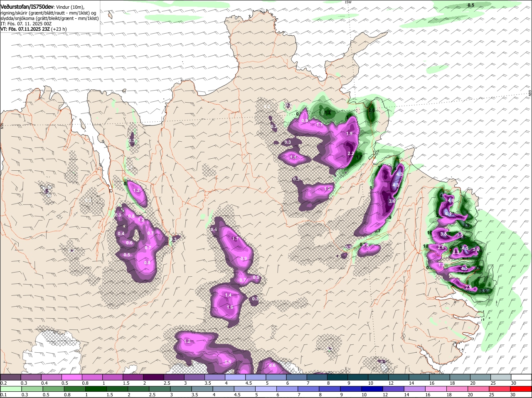
Task: Choose the light pink rain swatch labeled 16
Action: coord(436,388)
